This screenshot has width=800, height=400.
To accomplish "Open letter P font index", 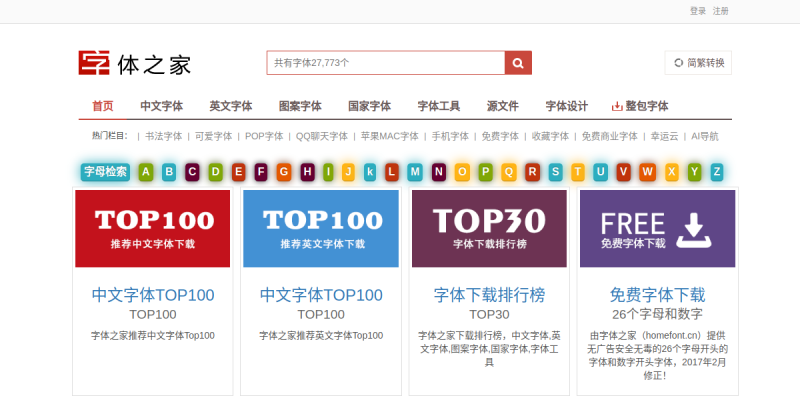I will pyautogui.click(x=485, y=172).
